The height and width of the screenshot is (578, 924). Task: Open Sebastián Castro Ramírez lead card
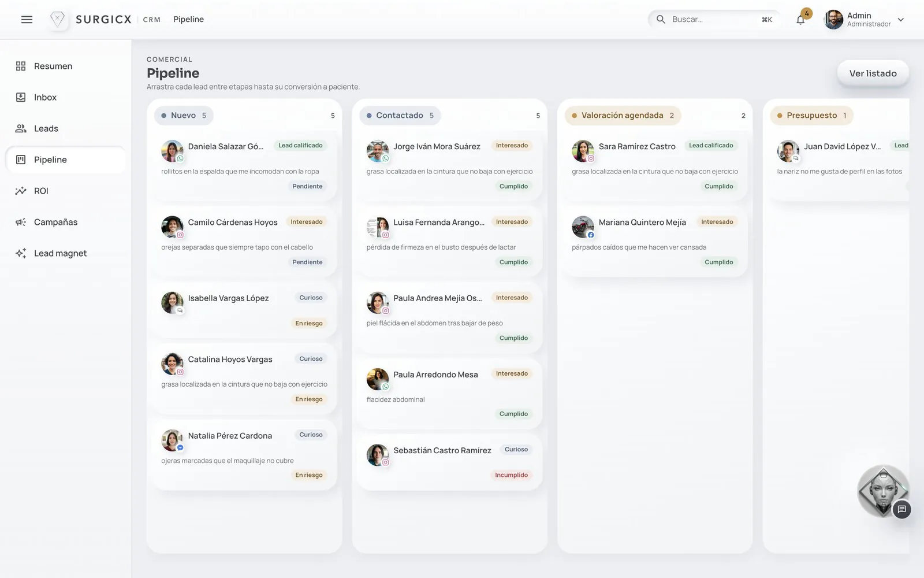pos(450,462)
